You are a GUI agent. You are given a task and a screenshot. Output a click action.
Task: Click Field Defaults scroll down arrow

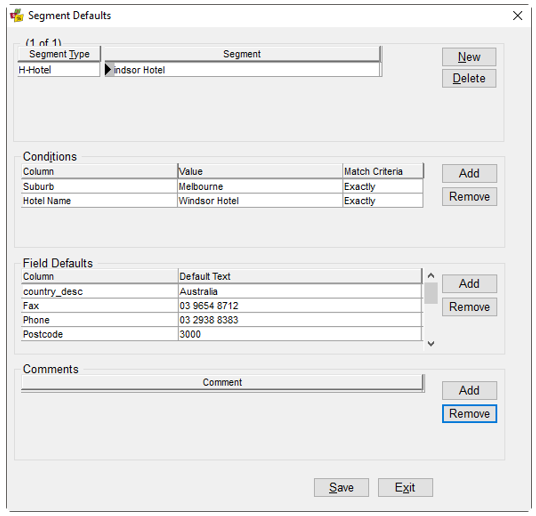tap(431, 343)
